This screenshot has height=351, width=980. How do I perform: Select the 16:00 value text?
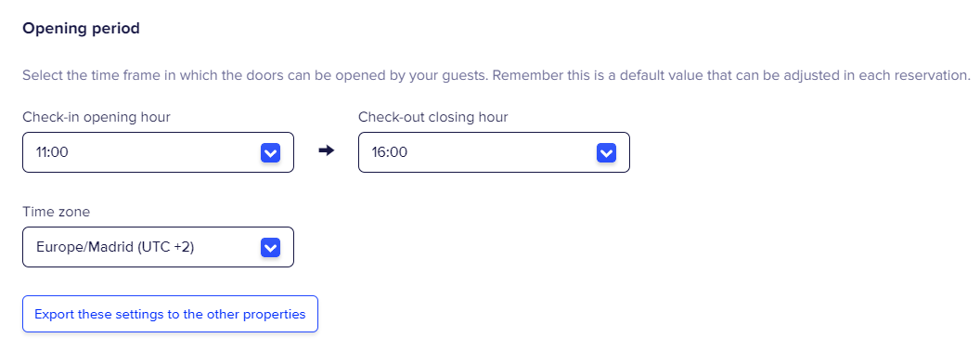pos(390,152)
